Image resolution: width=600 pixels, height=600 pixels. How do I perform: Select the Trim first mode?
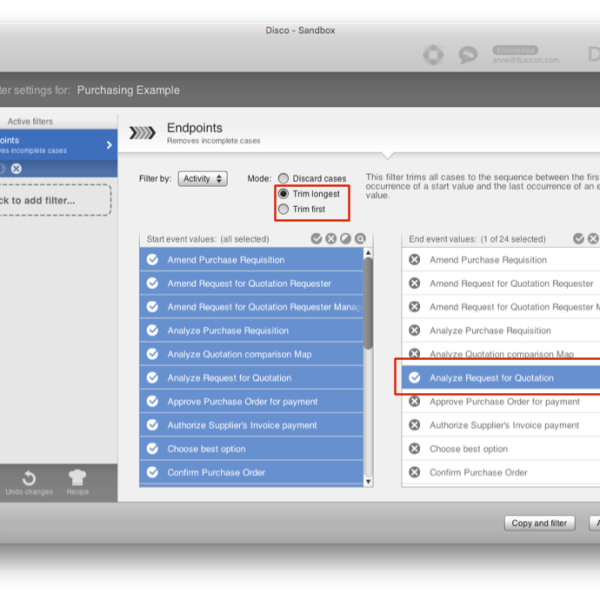tap(284, 209)
